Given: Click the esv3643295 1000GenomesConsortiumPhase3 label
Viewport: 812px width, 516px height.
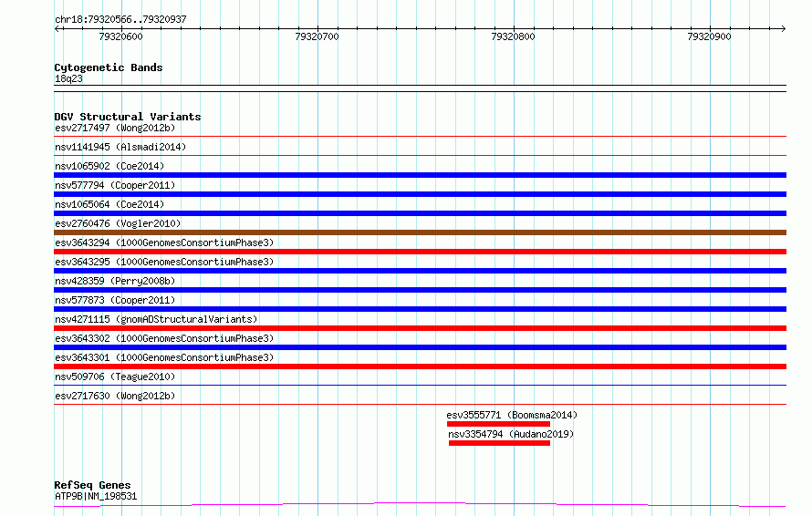Looking at the screenshot, I should click(164, 262).
